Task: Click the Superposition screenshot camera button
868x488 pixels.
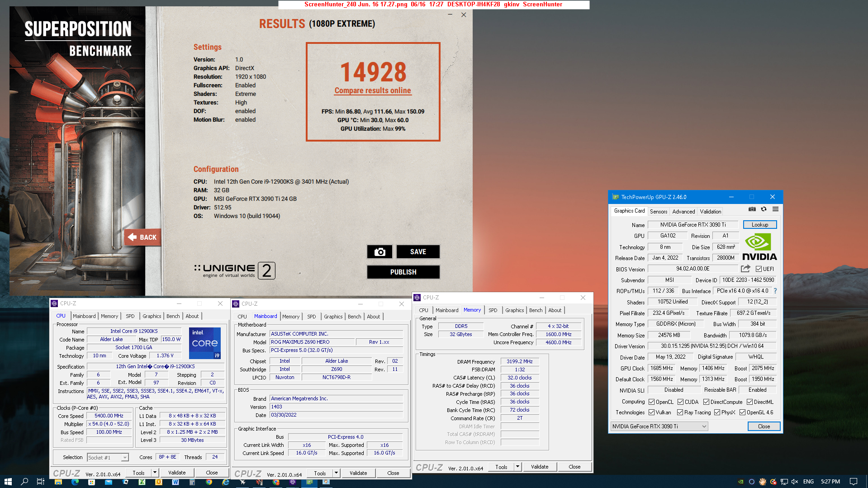Action: [379, 252]
